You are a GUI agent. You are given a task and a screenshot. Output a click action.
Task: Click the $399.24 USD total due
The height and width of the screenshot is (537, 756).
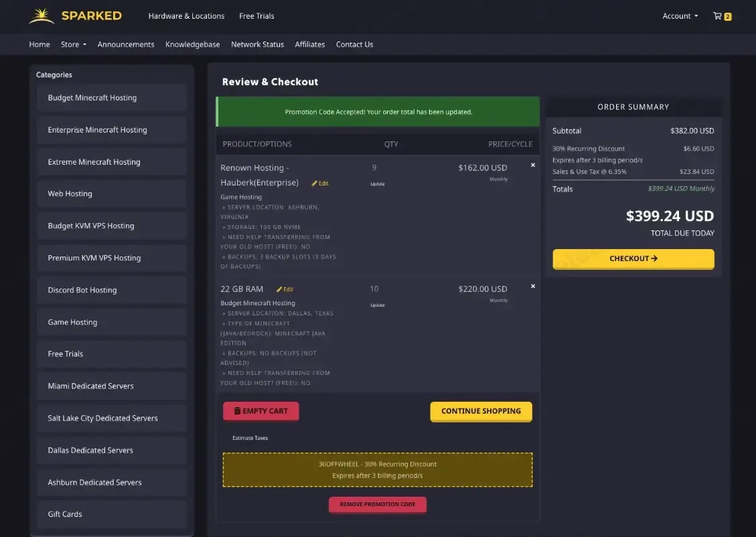pos(670,216)
